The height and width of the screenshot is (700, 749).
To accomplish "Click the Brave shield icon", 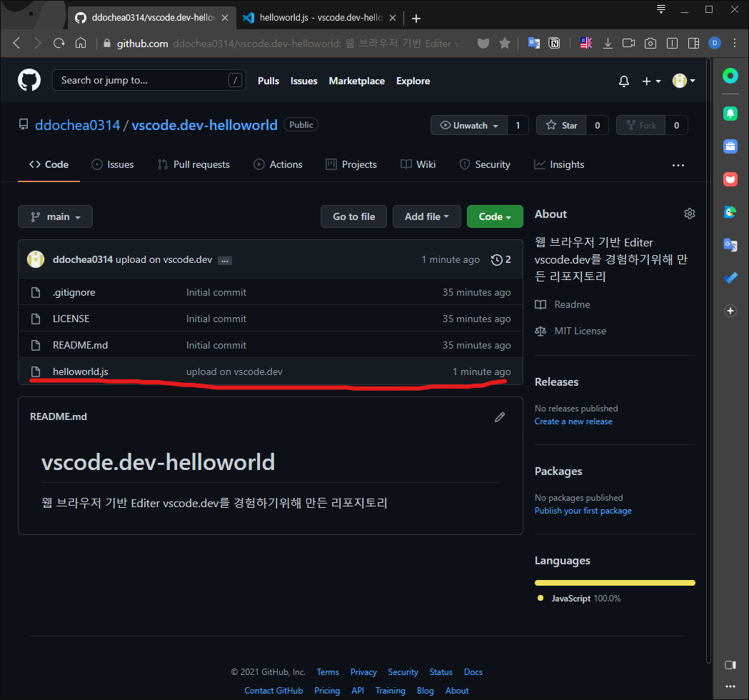I will click(x=483, y=44).
